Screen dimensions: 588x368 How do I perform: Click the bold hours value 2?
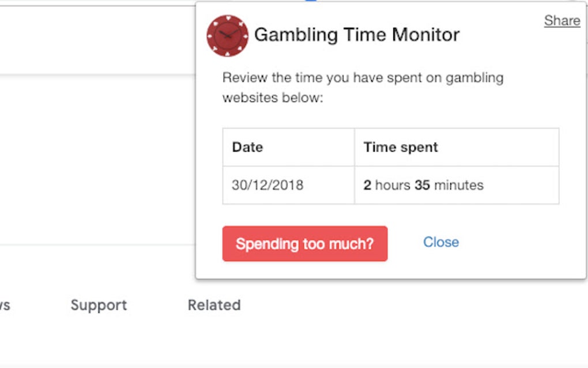[x=367, y=185]
